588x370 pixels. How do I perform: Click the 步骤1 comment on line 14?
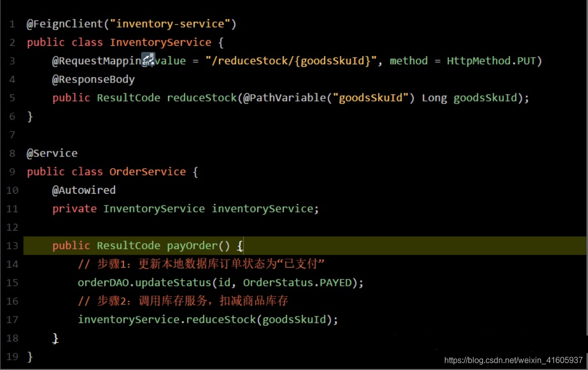point(201,264)
